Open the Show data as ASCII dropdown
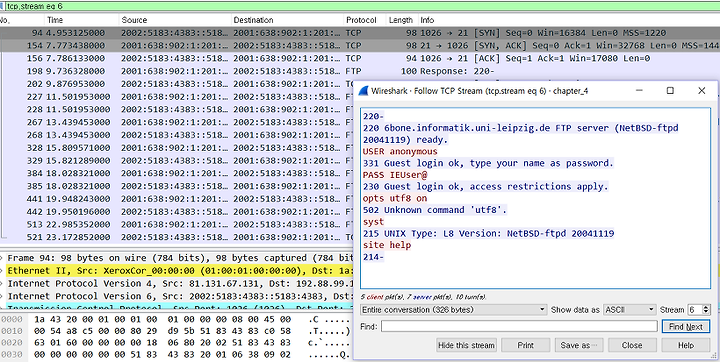This screenshot has height=362, width=720. tap(629, 310)
